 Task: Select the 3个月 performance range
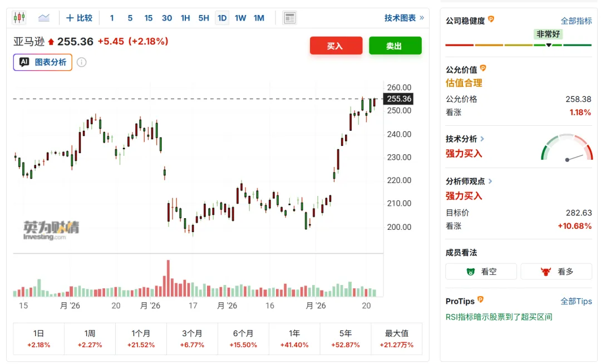(x=192, y=339)
